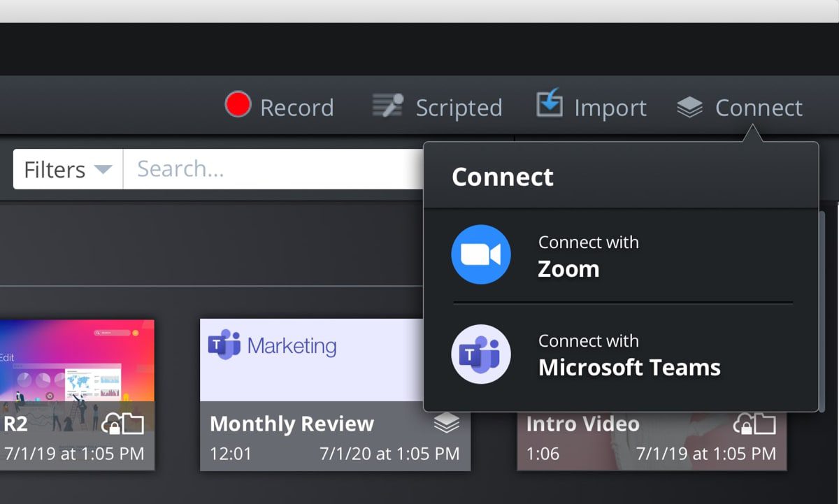Open the Filters dropdown
The height and width of the screenshot is (504, 839).
68,169
